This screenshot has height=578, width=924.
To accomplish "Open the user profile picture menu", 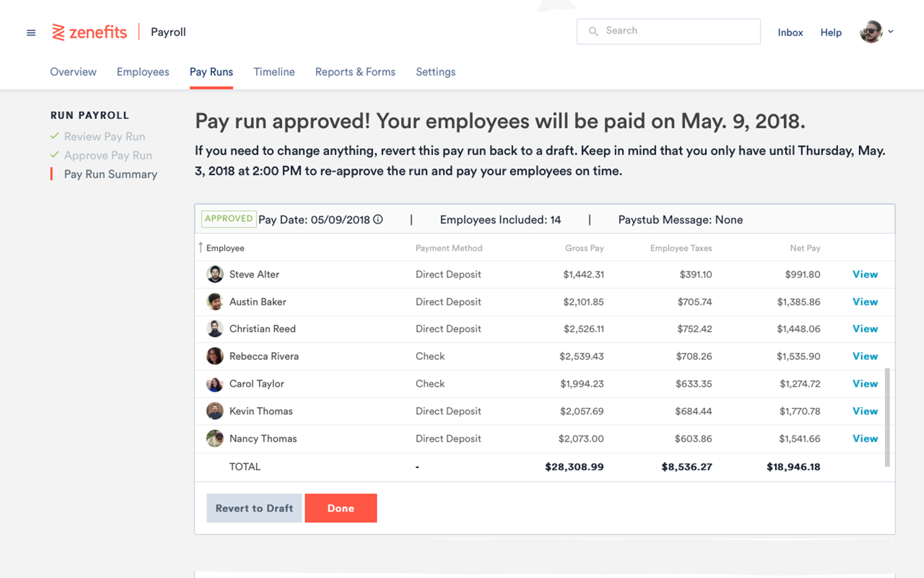I will (x=871, y=32).
